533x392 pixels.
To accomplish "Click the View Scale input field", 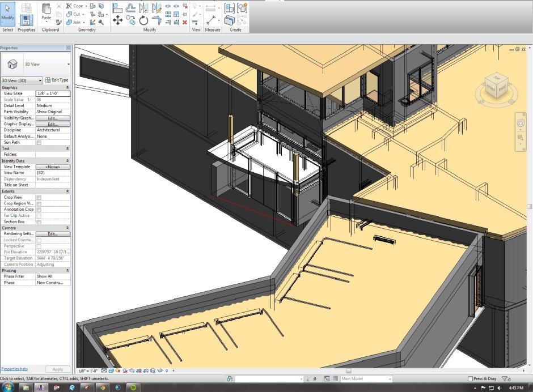I will (53, 93).
